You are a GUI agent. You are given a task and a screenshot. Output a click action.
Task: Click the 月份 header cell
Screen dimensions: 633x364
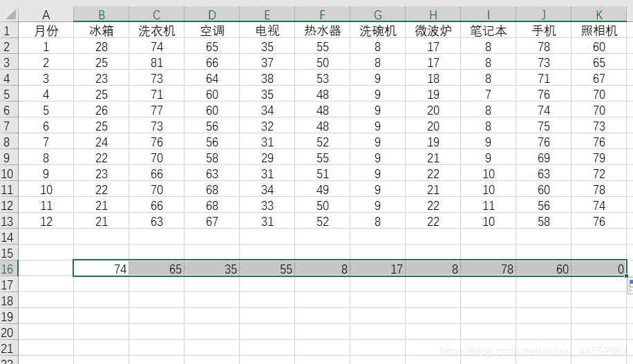(46, 30)
